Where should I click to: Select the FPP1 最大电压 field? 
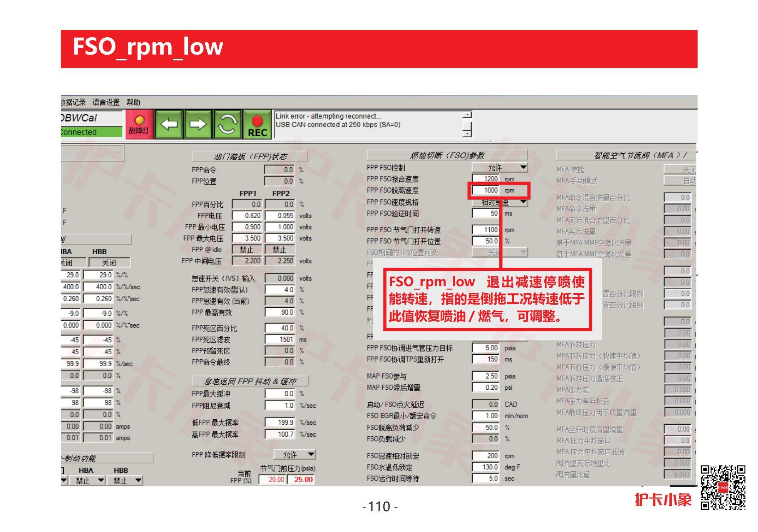[247, 238]
